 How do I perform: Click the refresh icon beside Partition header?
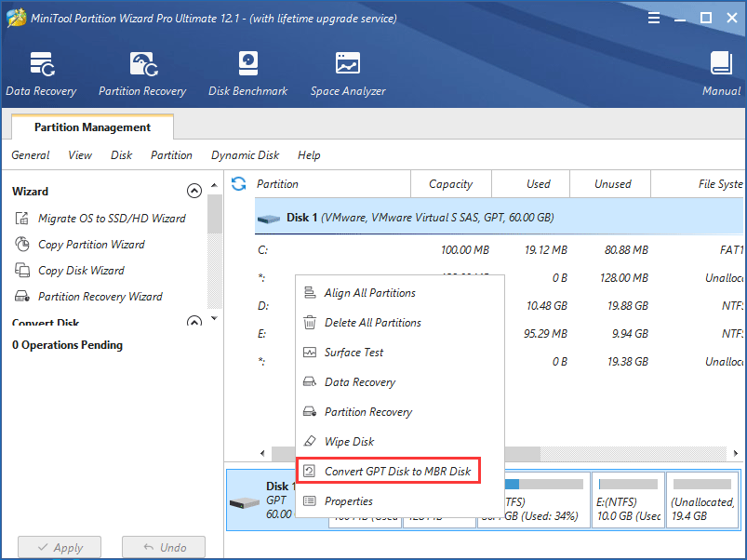[239, 184]
